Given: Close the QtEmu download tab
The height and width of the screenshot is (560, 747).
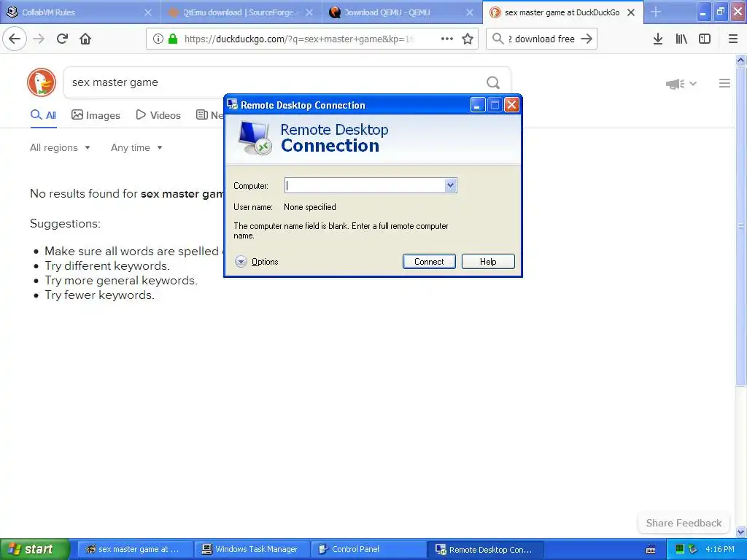Looking at the screenshot, I should pyautogui.click(x=309, y=12).
